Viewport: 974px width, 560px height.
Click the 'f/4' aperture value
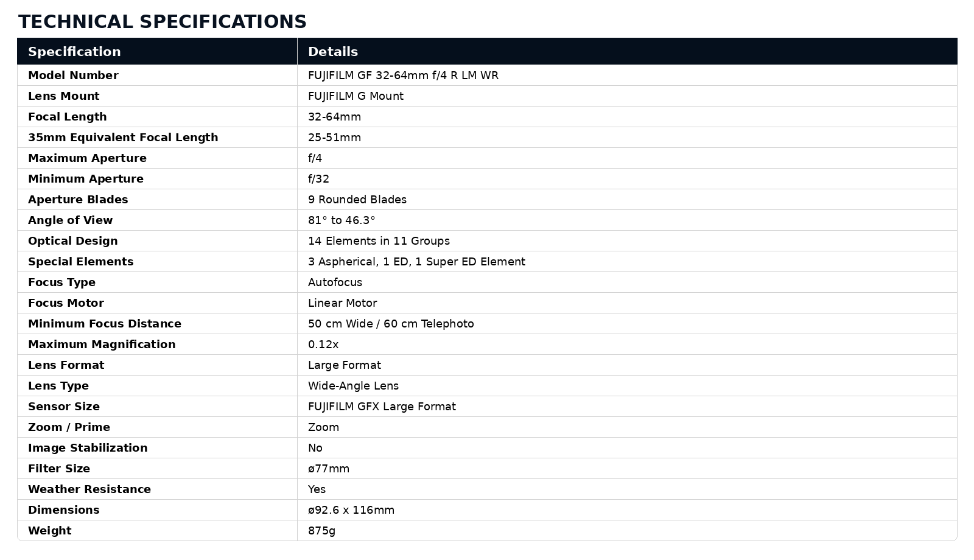(x=315, y=158)
